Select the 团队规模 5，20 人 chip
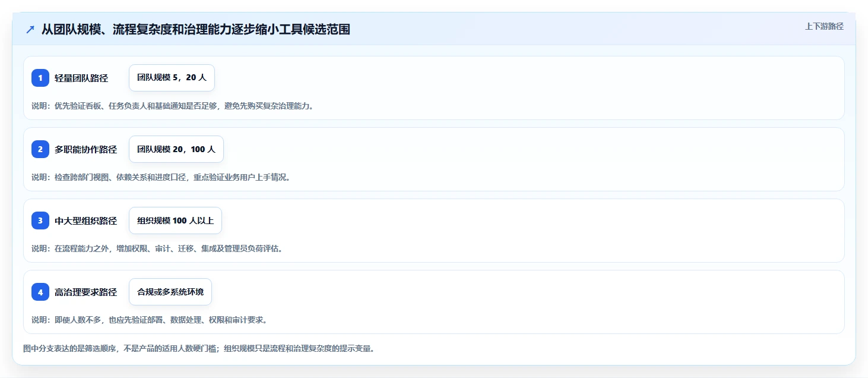Image resolution: width=868 pixels, height=378 pixels. click(172, 78)
